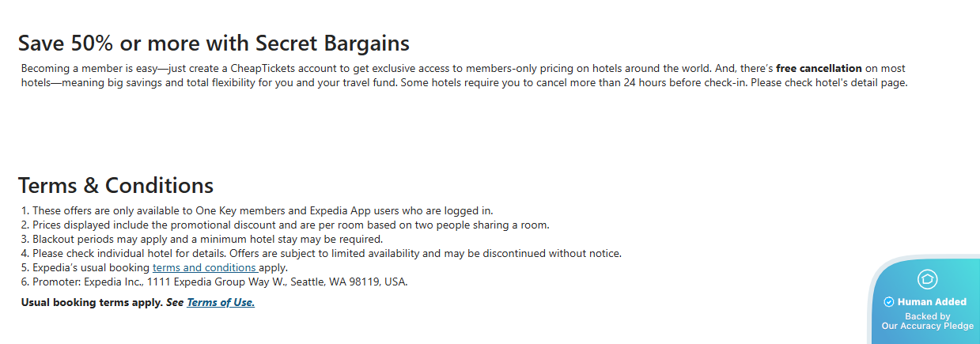The width and height of the screenshot is (980, 344).
Task: Open the Terms of Use link
Action: coord(221,302)
